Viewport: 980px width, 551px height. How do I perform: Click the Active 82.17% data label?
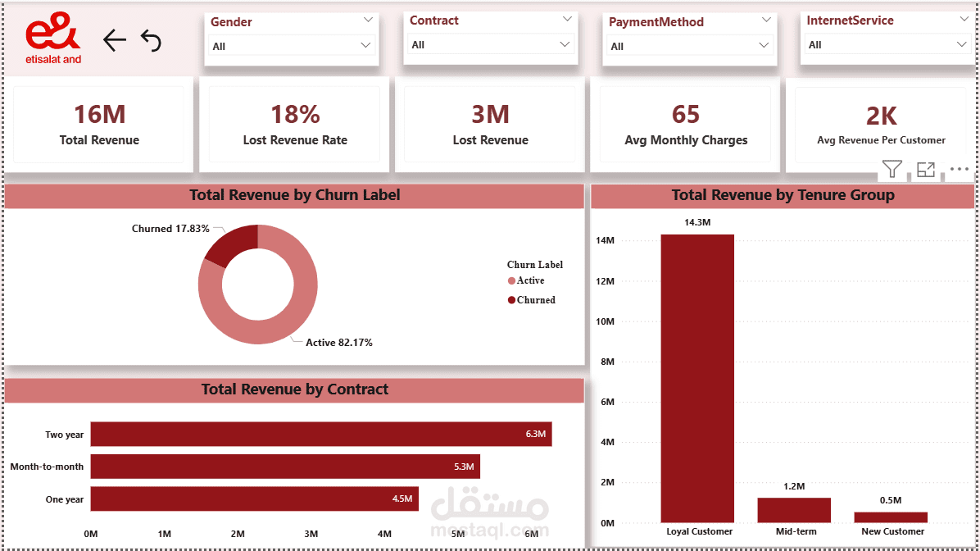click(338, 343)
